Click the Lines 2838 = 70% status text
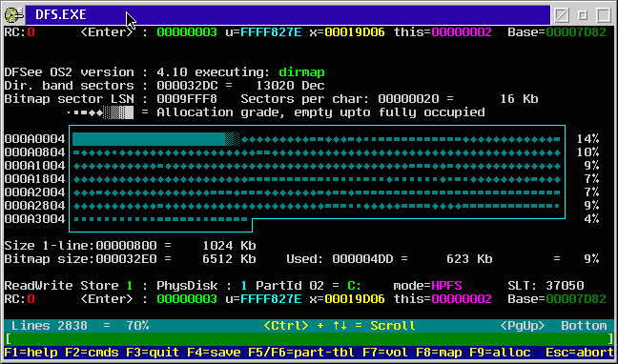The width and height of the screenshot is (618, 364). pos(80,326)
